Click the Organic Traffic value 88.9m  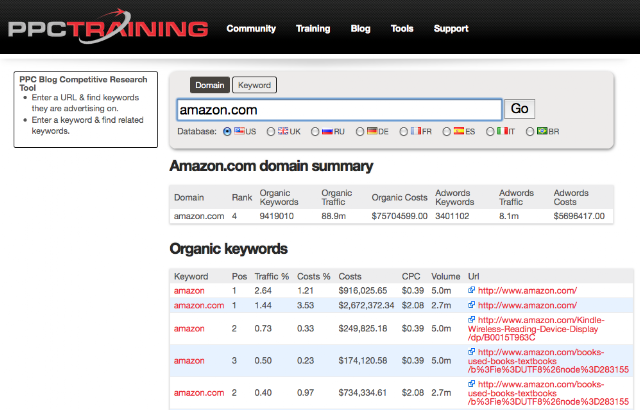click(x=333, y=216)
